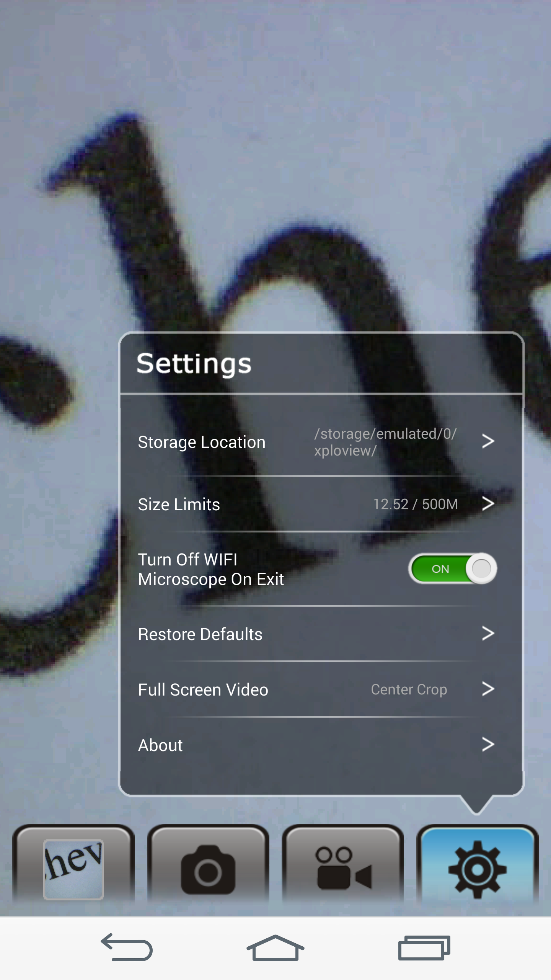Tap the 'Turn Off WIFI Microscope On Exit' label
Screen dimensions: 551x980
click(211, 569)
